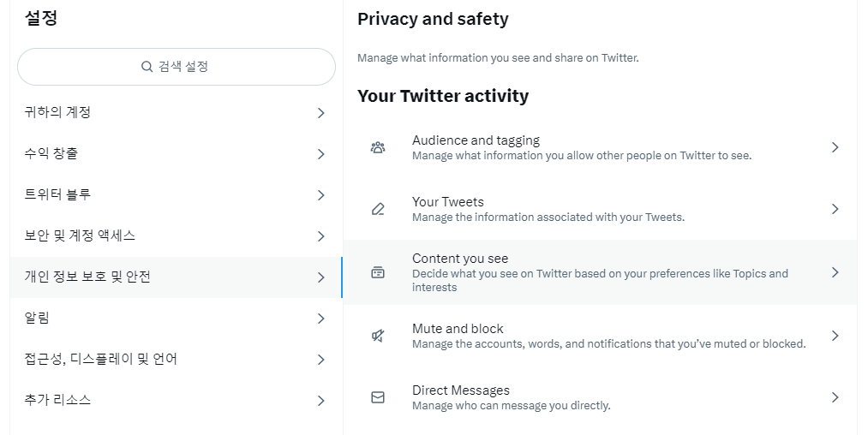Click the Audience and tagging people icon
The width and height of the screenshot is (868, 435).
(x=378, y=147)
